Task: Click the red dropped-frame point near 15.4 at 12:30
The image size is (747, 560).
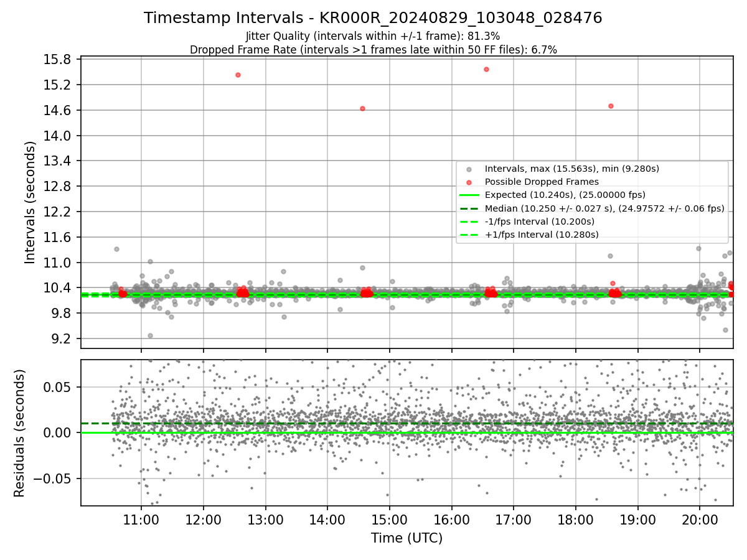Action: click(x=238, y=75)
